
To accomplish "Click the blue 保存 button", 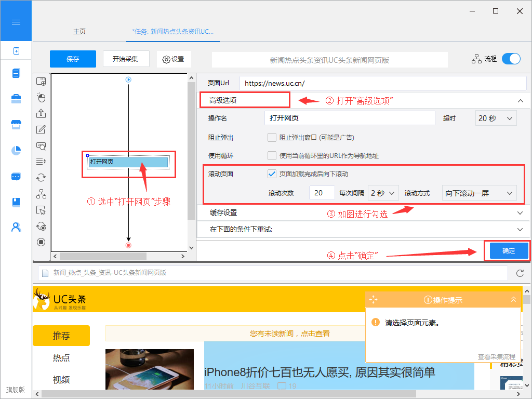I will pos(73,59).
